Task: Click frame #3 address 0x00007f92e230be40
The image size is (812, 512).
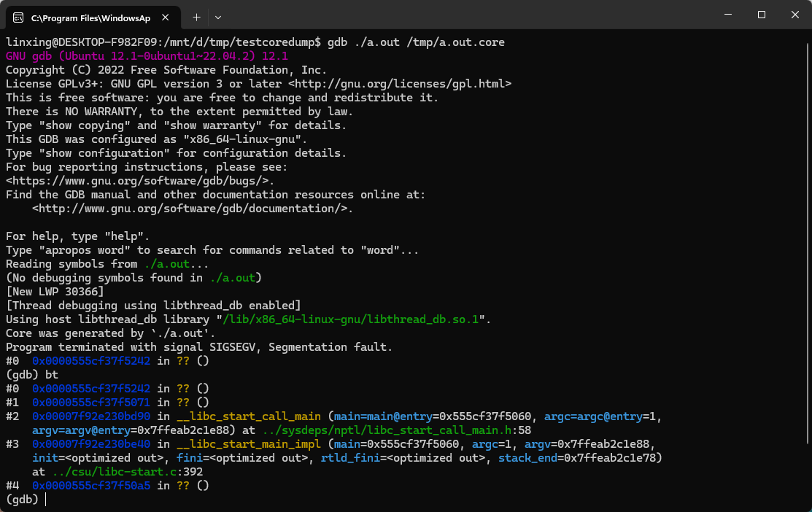Action: click(x=90, y=443)
